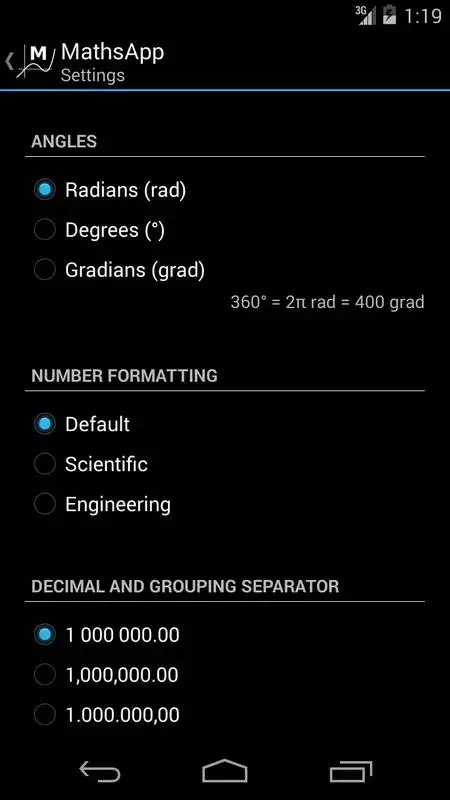The width and height of the screenshot is (450, 800).
Task: Tap the Settings subtitle in header
Action: coord(92,76)
